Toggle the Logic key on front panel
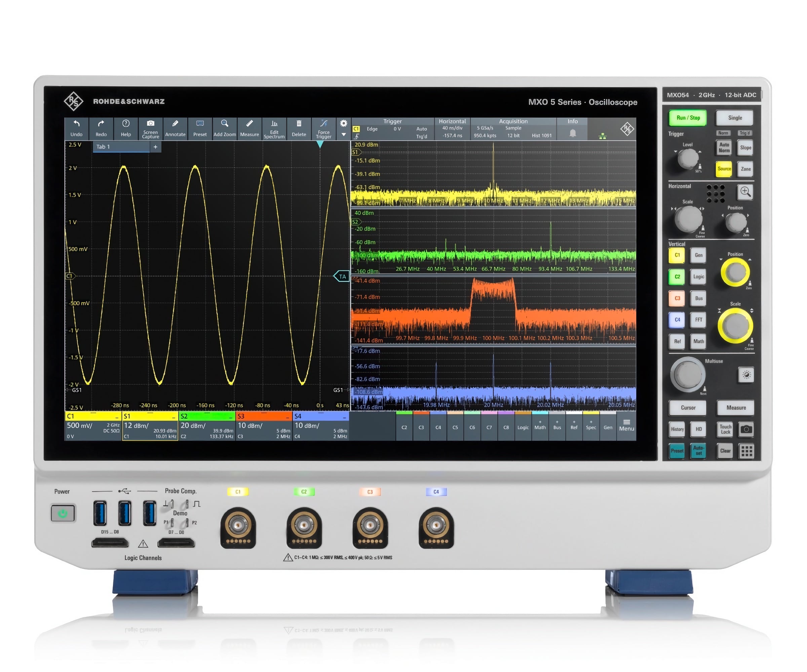Image resolution: width=807 pixels, height=672 pixels. 699,277
